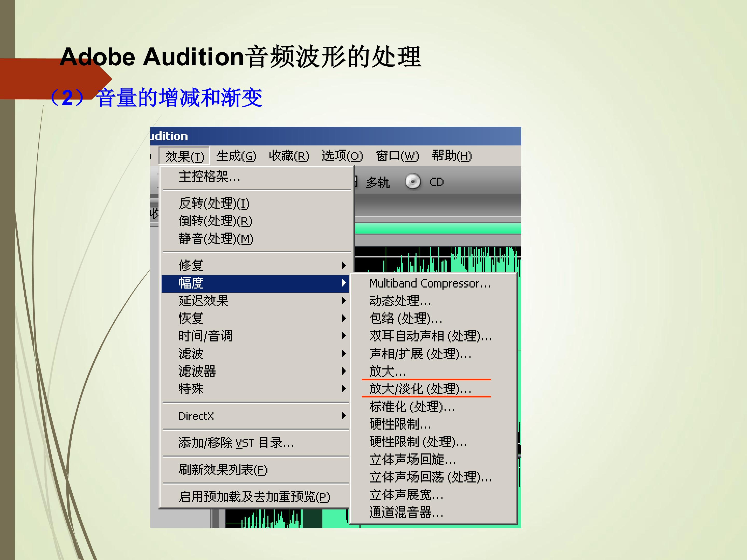Expand the 修复 submenu arrow
This screenshot has height=560, width=747.
[343, 265]
